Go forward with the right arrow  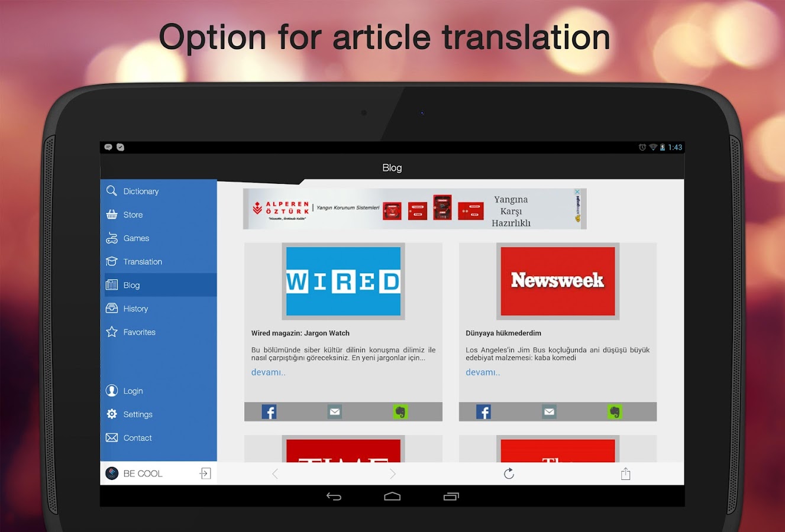click(x=392, y=473)
